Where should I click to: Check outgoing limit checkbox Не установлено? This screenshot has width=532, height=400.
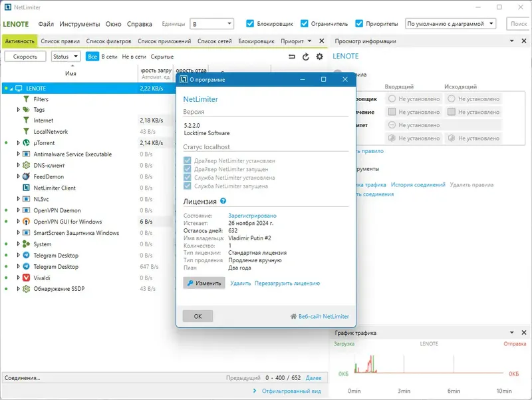(x=452, y=112)
